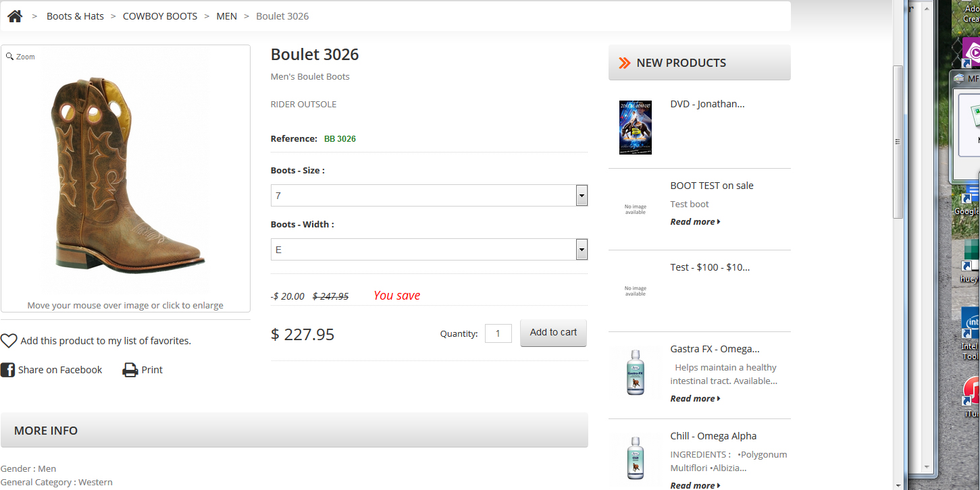Click the Facebook share icon
980x490 pixels.
point(7,370)
